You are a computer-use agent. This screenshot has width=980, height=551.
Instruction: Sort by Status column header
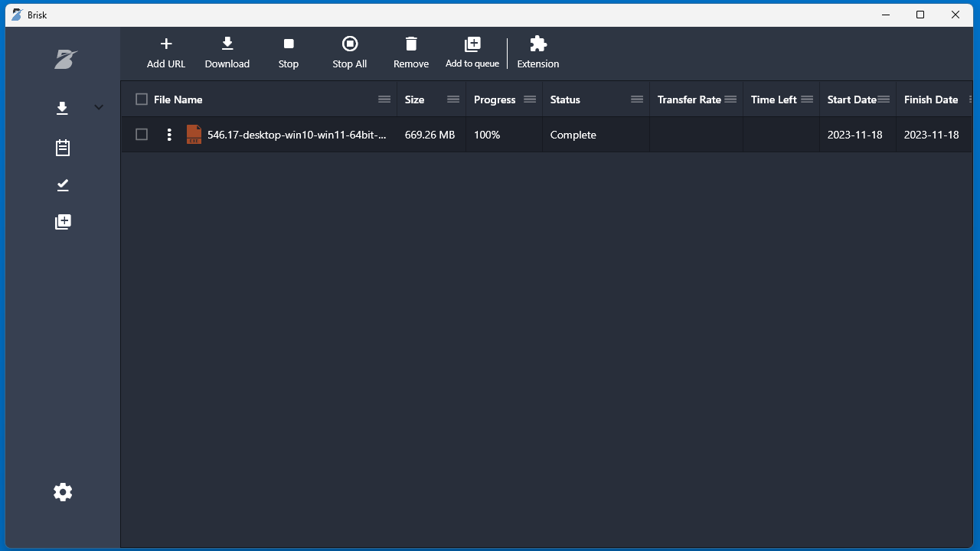(565, 99)
